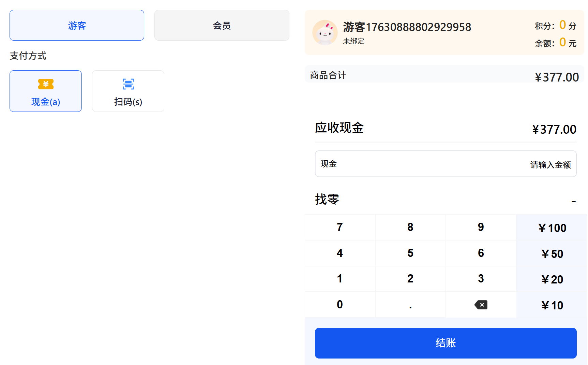Tap the ¥50 quick amount button
Viewport: 588px width, 365px height.
(x=552, y=253)
